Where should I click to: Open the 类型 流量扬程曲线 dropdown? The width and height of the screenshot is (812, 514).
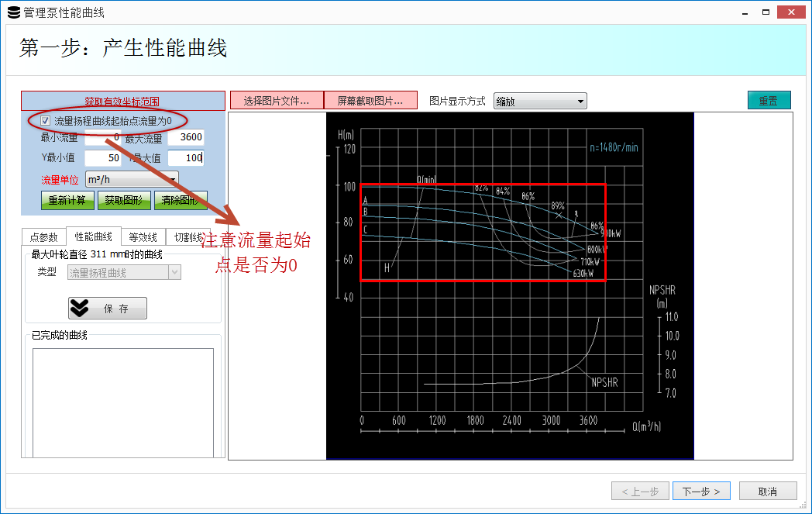coord(124,273)
